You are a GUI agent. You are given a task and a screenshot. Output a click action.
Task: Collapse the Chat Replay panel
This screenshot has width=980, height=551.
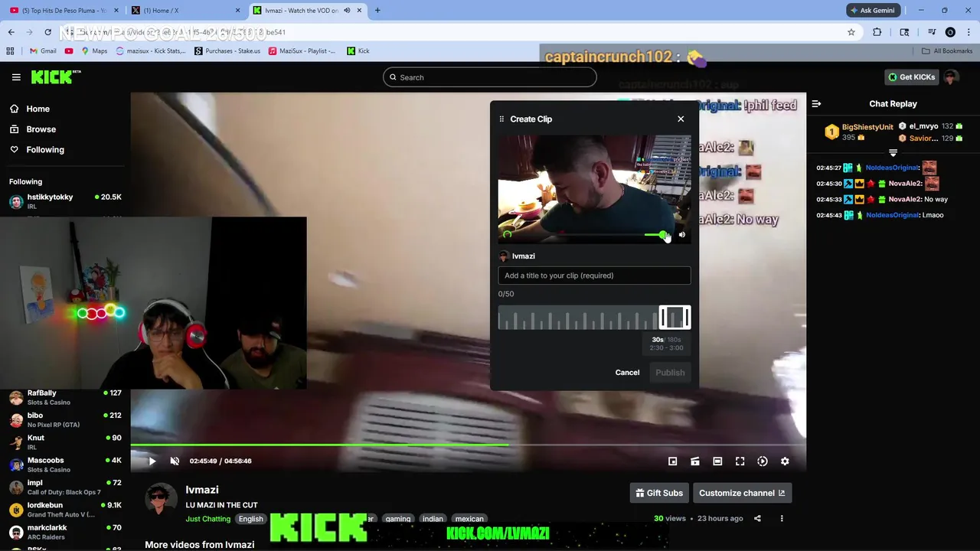[x=816, y=104]
